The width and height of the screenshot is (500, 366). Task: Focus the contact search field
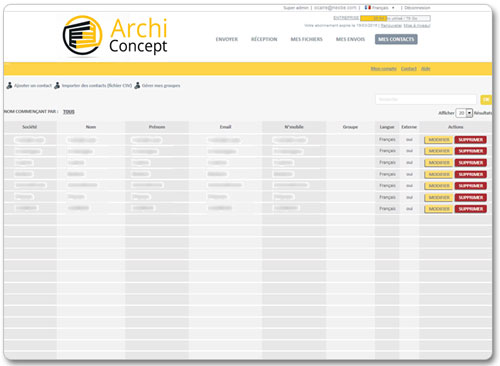426,99
